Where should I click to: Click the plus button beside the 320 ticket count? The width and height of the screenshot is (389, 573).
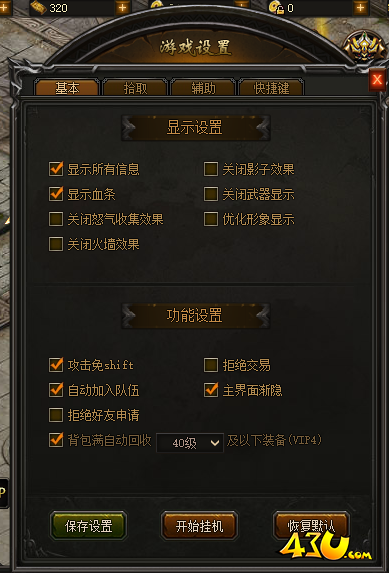coord(123,8)
